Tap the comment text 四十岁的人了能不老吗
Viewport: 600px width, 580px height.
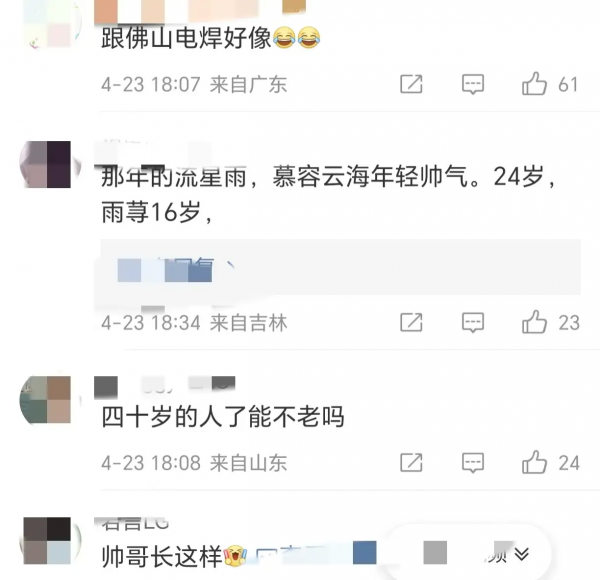point(223,417)
